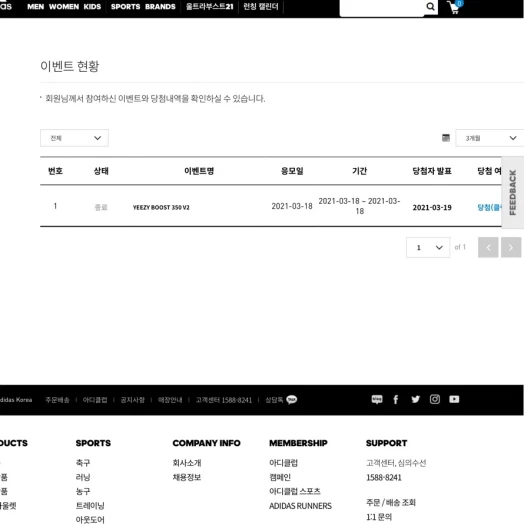Viewport: 524px width, 525px height.
Task: Open the 울트라부스트21 menu item
Action: pyautogui.click(x=210, y=7)
